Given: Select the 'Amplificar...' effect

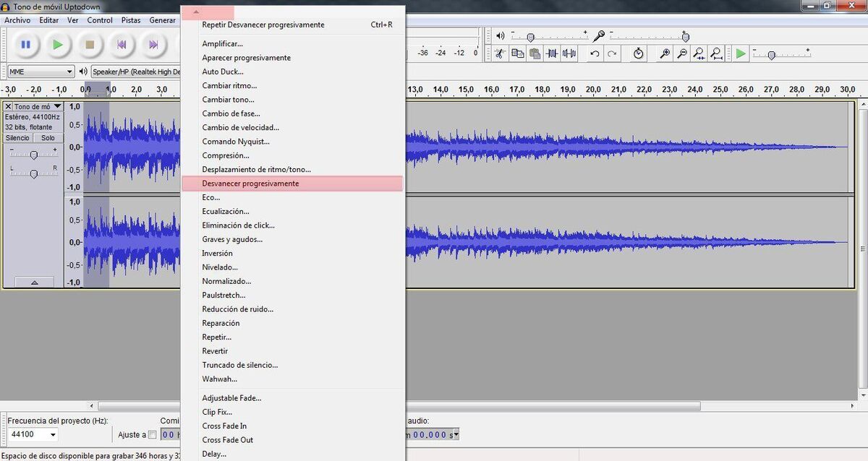Looking at the screenshot, I should pos(292,44).
